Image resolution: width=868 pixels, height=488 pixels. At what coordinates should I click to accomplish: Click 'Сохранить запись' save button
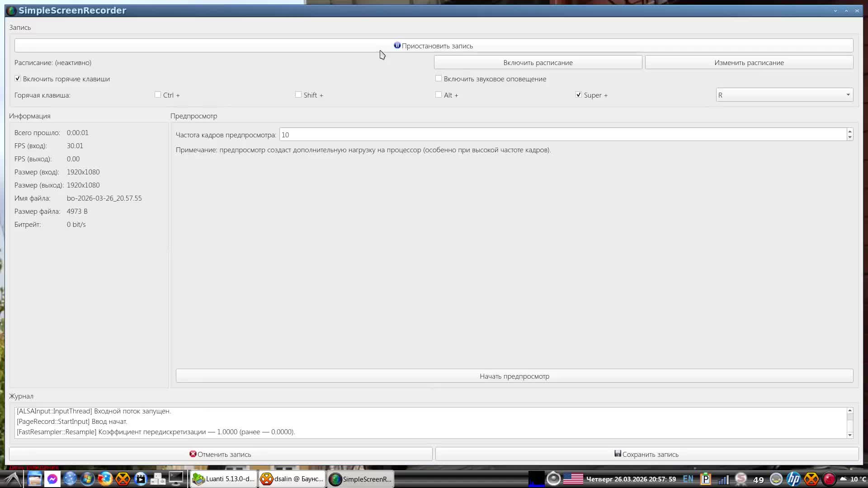(x=646, y=454)
